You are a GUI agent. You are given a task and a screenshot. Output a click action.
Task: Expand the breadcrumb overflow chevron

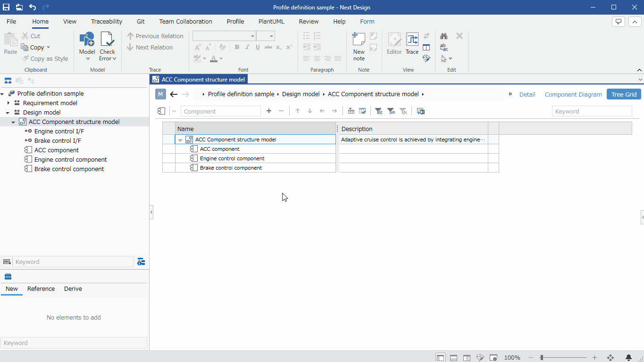point(510,94)
